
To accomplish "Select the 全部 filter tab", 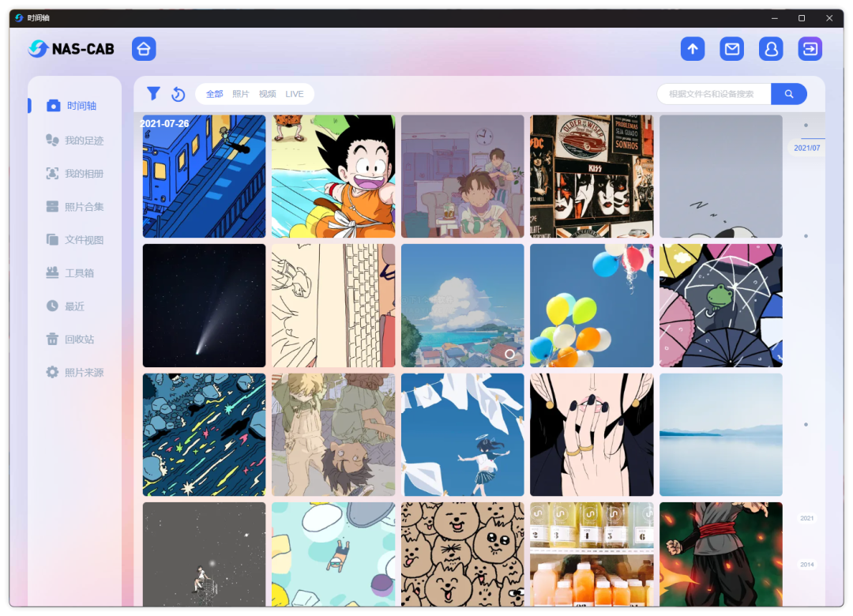I will click(214, 94).
